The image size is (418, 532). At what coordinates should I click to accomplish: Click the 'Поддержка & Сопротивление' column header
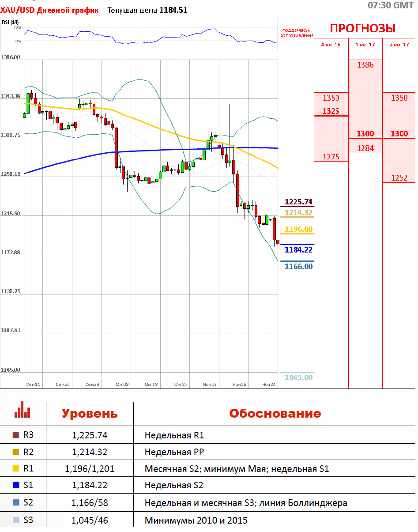297,33
